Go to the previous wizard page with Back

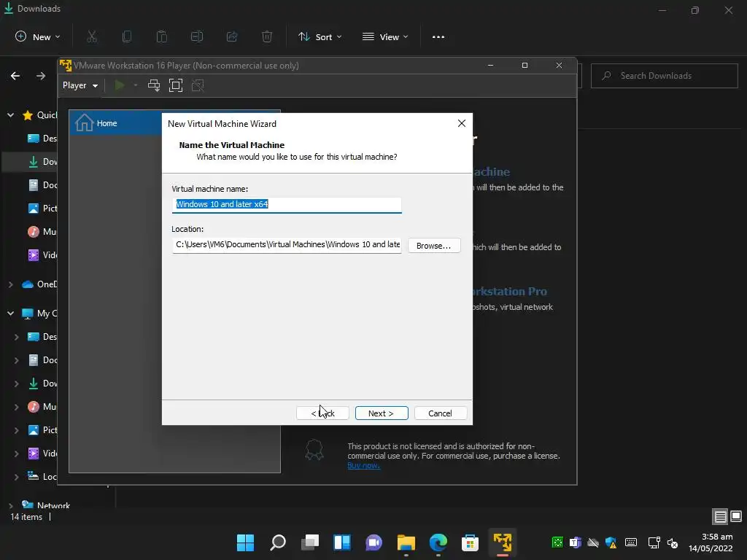click(x=322, y=413)
